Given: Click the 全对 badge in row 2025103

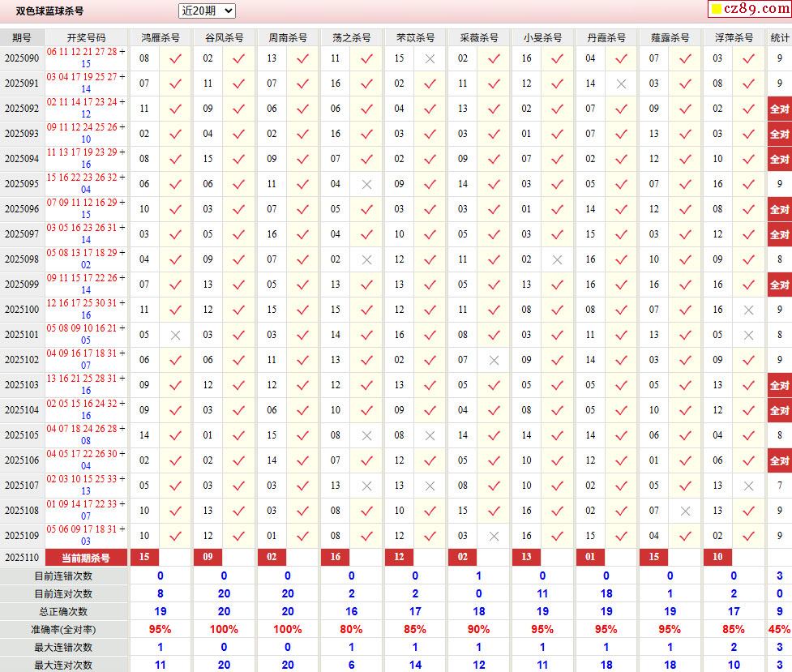Looking at the screenshot, I should point(779,385).
